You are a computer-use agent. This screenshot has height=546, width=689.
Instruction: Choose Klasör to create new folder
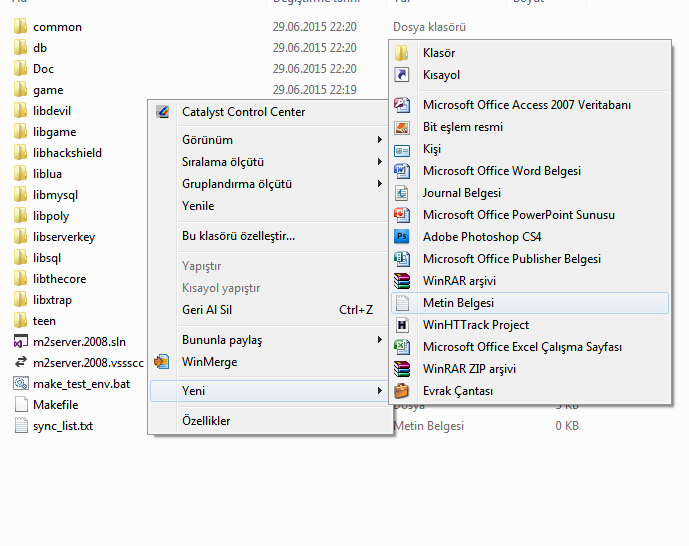(x=439, y=53)
